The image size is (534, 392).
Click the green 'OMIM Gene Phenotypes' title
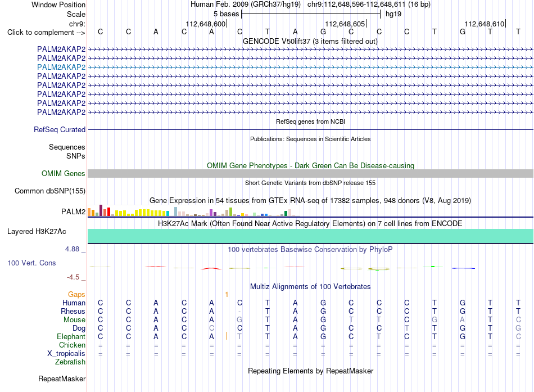point(310,166)
